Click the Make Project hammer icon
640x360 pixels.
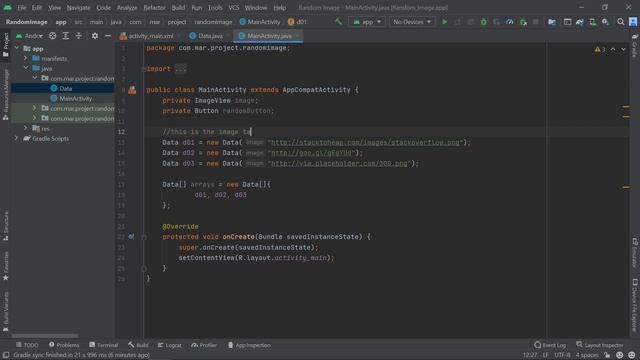point(338,22)
